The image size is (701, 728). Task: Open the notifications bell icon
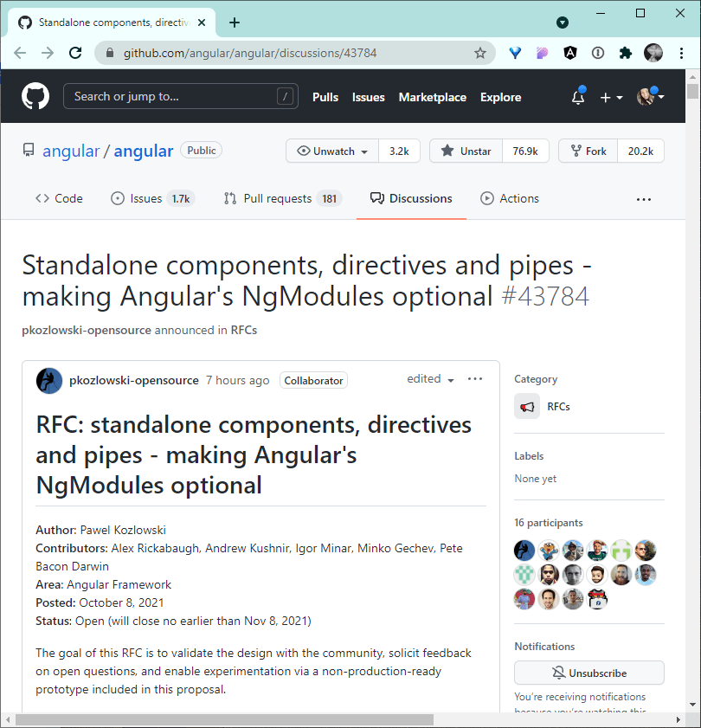point(578,97)
